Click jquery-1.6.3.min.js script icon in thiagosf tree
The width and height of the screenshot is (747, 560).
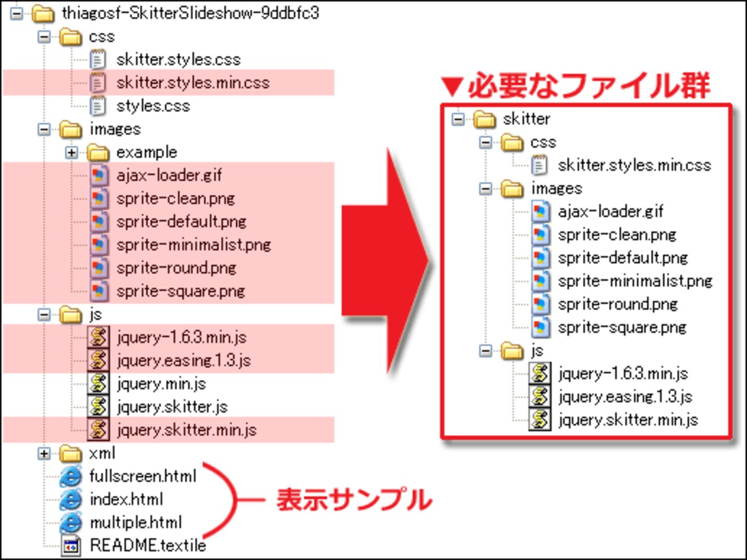tap(98, 337)
